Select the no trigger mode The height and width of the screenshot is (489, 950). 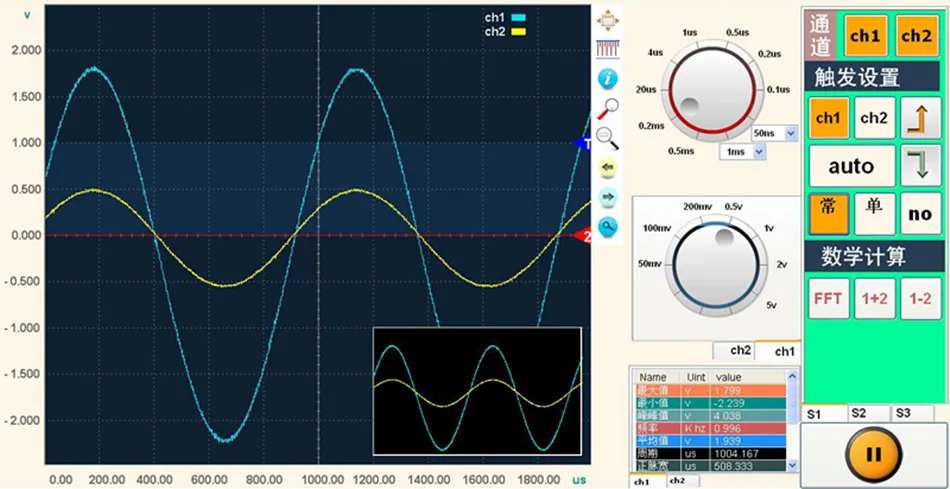point(920,213)
